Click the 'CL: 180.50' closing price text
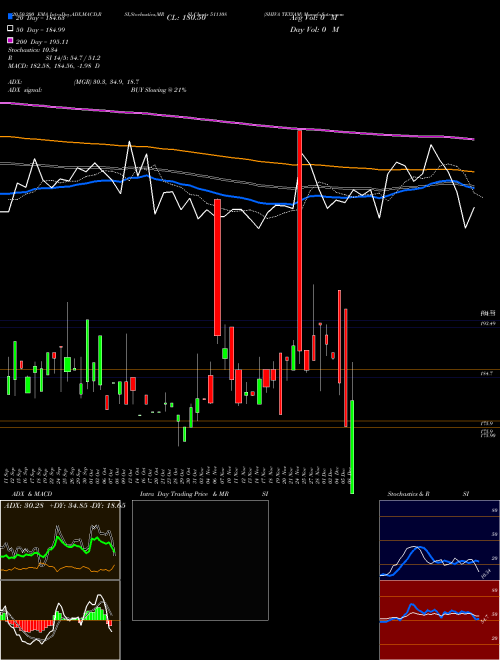Screen dimensions: 500x660 pos(186,18)
